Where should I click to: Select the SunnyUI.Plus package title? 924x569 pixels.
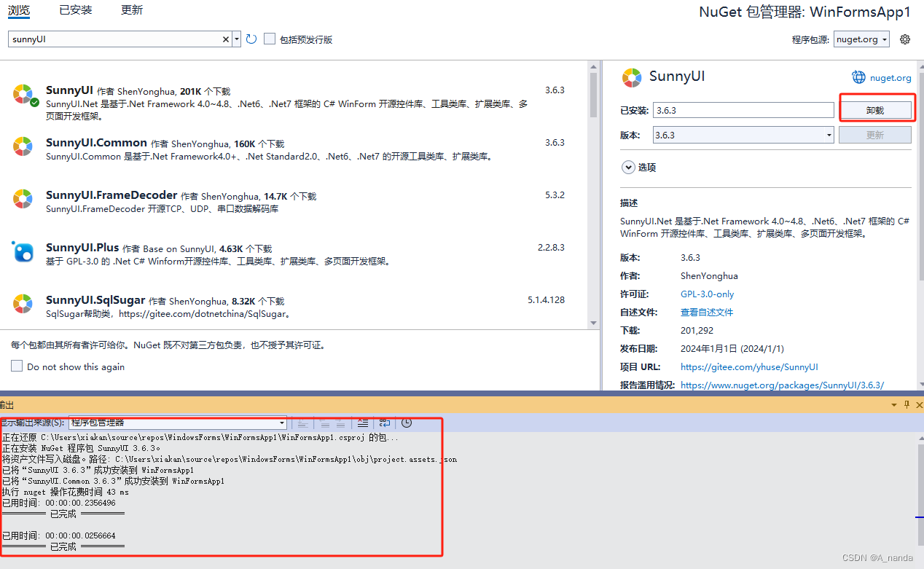[82, 248]
